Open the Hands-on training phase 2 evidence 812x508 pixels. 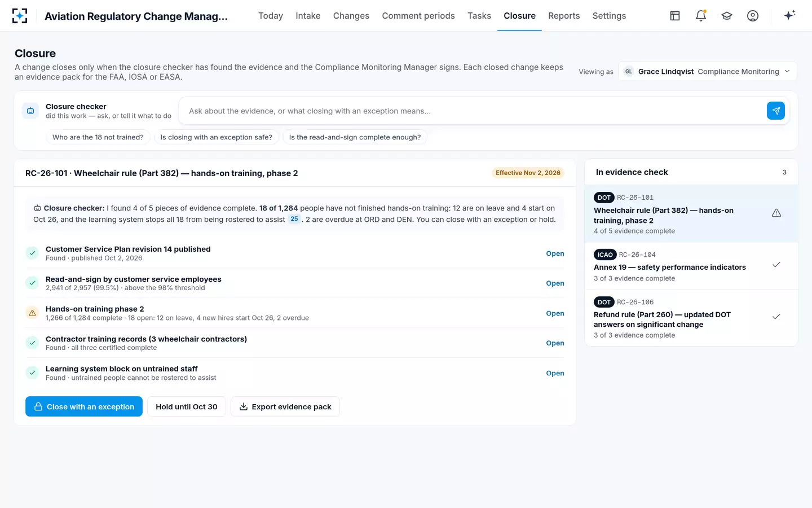(555, 313)
